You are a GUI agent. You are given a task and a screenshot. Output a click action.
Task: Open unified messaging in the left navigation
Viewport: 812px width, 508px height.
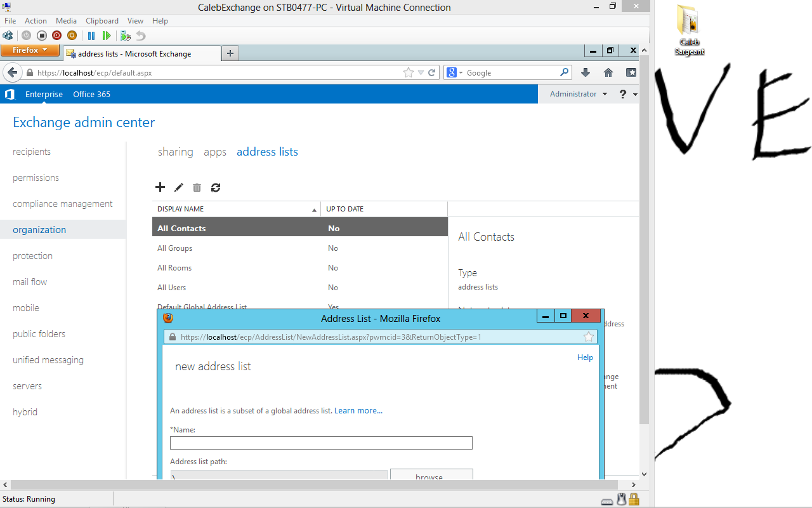pyautogui.click(x=48, y=360)
